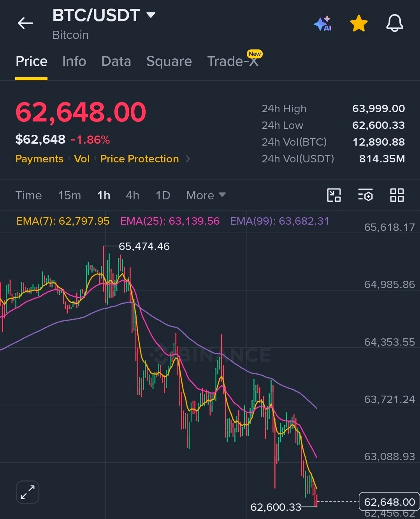420x519 pixels.
Task: Click the 24h Low value 62,600.33
Action: 378,125
